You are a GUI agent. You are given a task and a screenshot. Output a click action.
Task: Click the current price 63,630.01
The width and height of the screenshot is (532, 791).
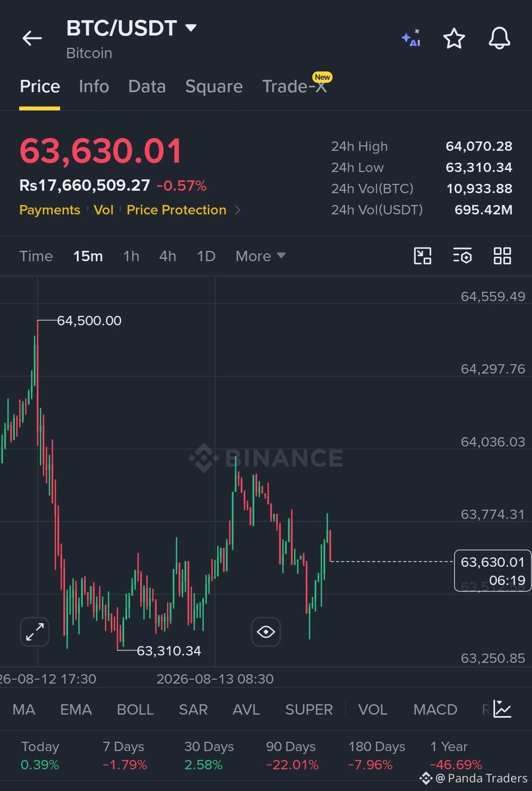click(101, 151)
